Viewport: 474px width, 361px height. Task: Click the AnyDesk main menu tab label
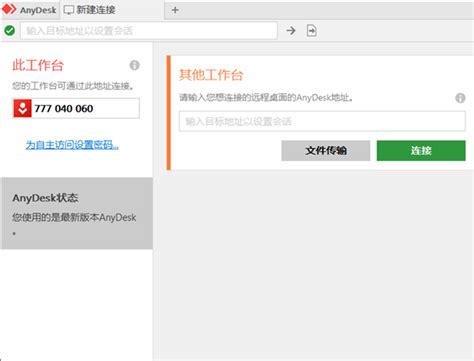pos(38,10)
